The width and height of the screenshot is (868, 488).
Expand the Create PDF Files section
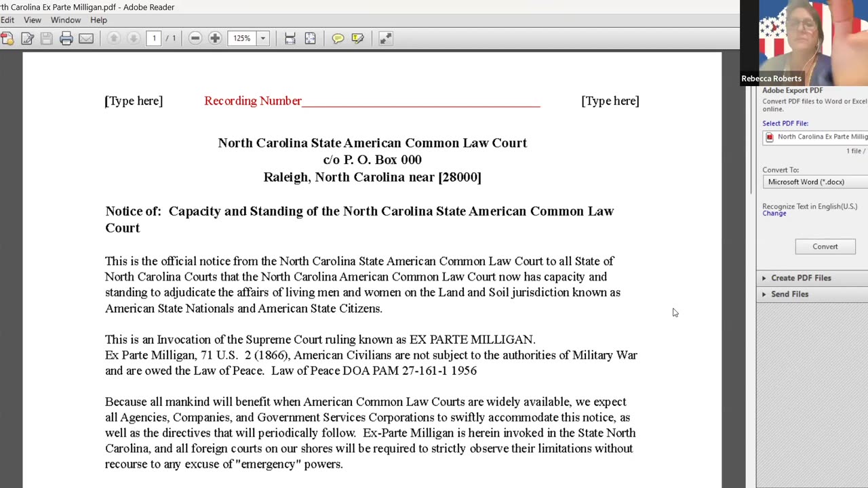coord(812,278)
